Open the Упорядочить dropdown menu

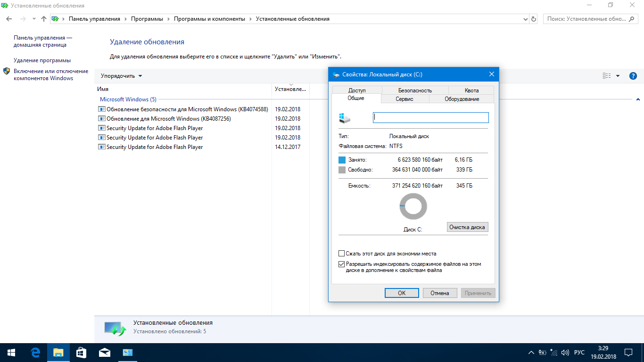click(121, 76)
